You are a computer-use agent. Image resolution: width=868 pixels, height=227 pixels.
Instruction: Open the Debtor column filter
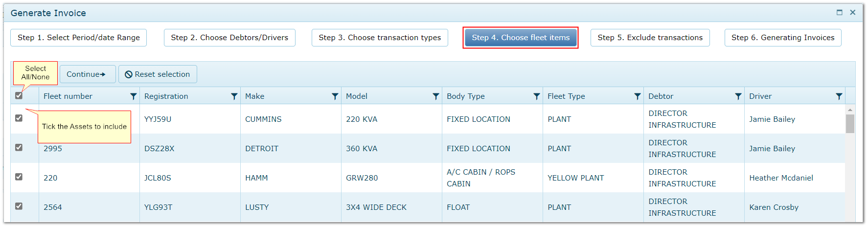[738, 96]
